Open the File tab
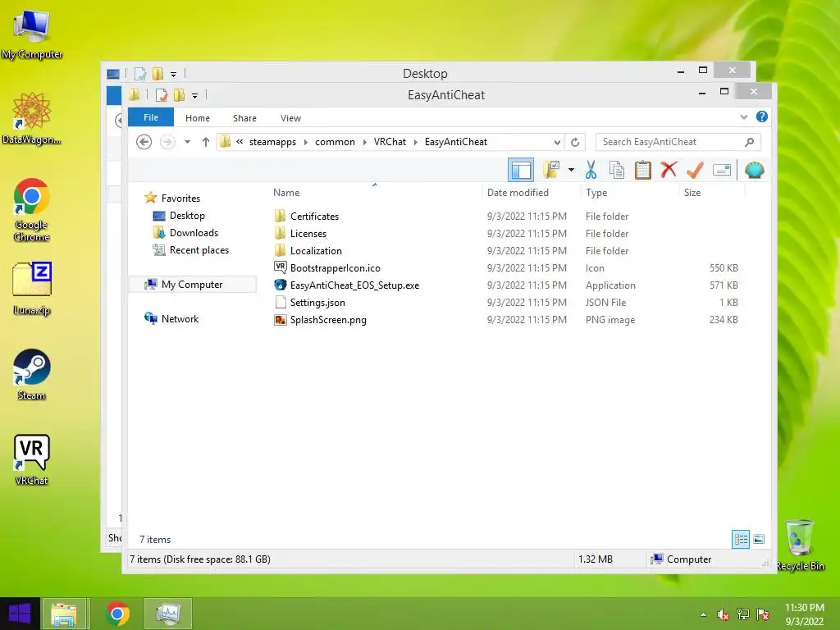The width and height of the screenshot is (840, 630). 151,117
